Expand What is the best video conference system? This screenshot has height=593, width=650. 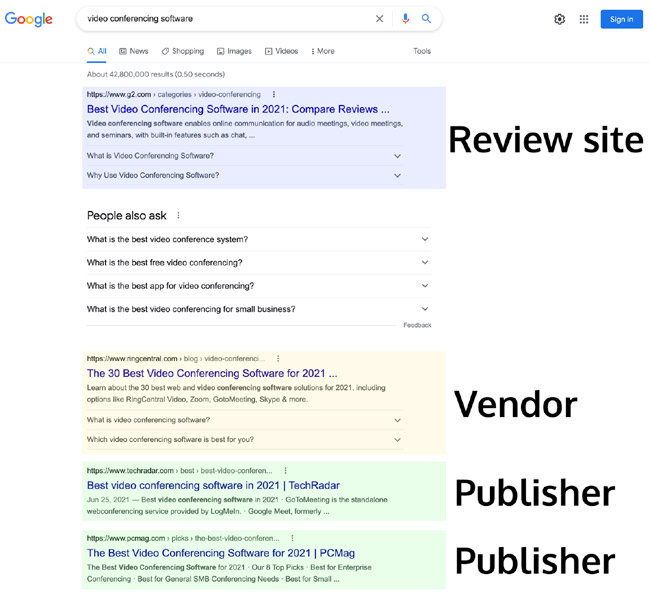(x=259, y=239)
